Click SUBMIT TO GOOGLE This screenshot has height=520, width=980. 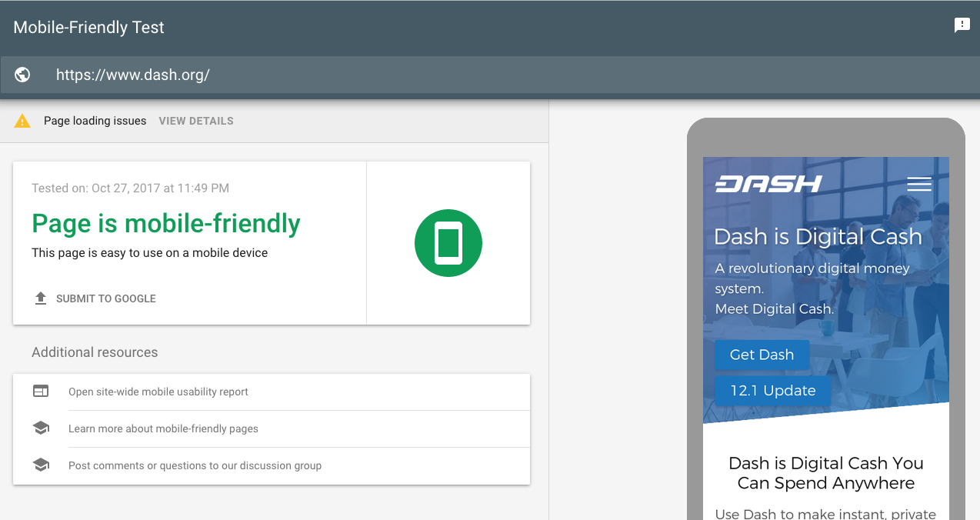(x=95, y=298)
